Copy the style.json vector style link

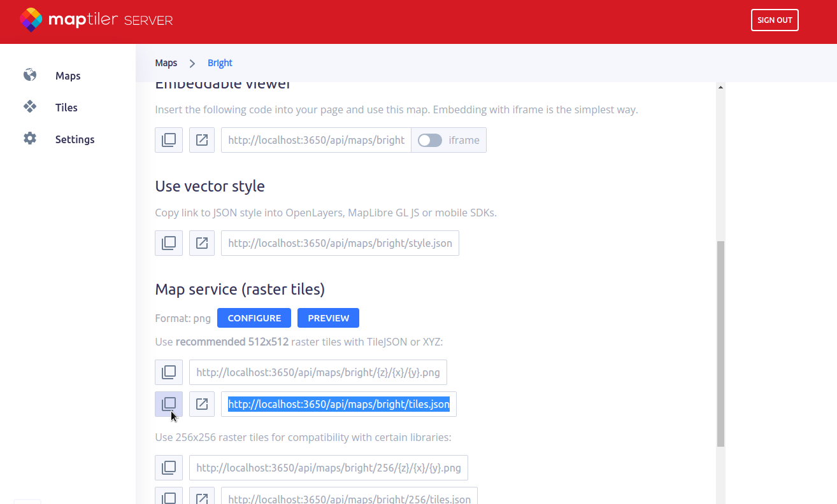coord(169,243)
